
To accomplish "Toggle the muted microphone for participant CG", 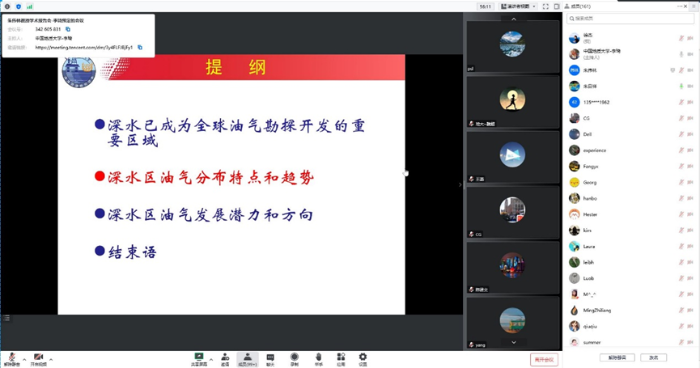I will pyautogui.click(x=681, y=118).
